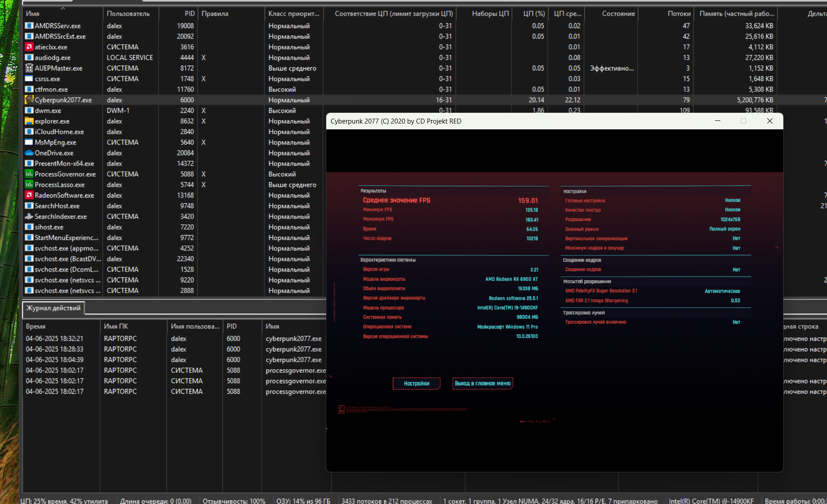
Task: Select the atieclxx.exe red AMD icon
Action: 29,47
